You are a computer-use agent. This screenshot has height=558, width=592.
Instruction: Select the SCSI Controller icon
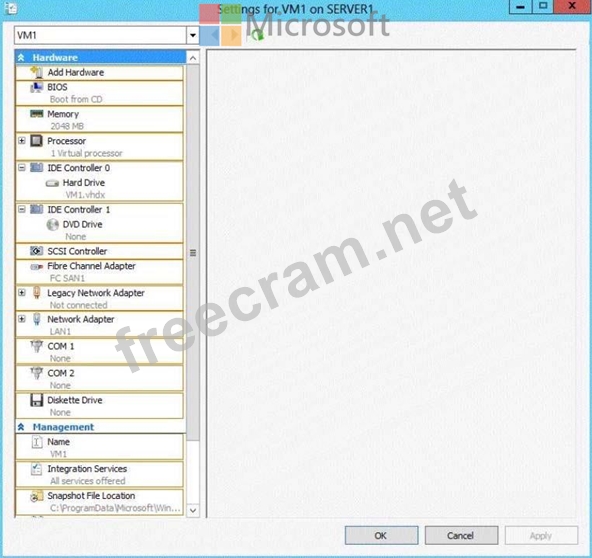(37, 251)
